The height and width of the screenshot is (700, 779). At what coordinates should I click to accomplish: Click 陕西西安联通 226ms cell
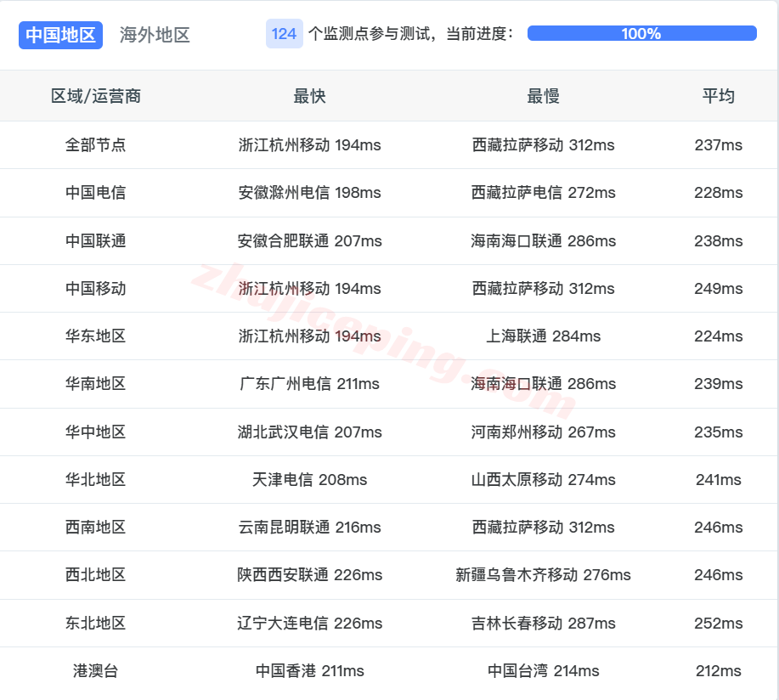point(309,575)
